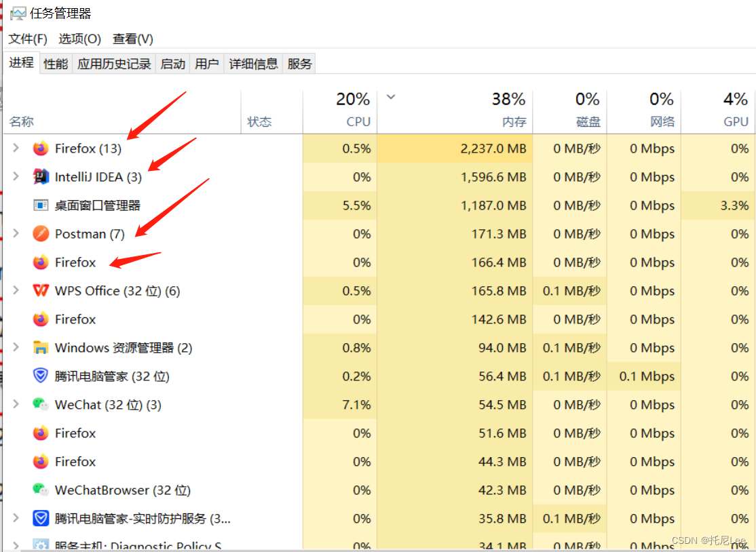Click the 2,237.0 MB memory cell

(x=455, y=149)
